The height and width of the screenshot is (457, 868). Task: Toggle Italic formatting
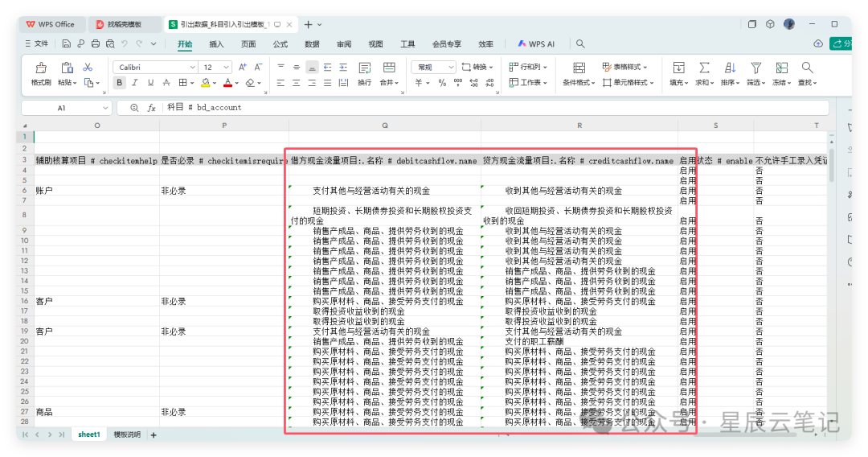click(x=135, y=83)
